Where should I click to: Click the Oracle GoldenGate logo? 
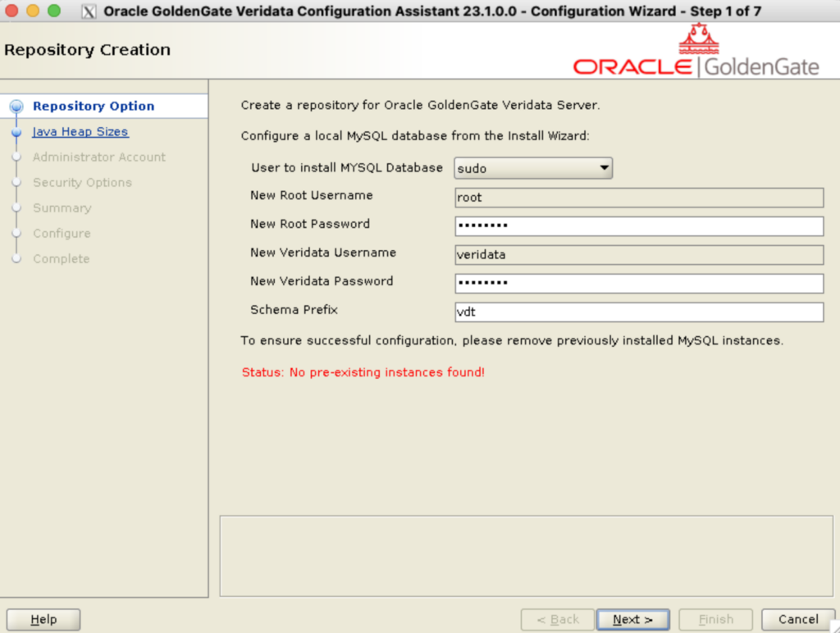click(696, 52)
